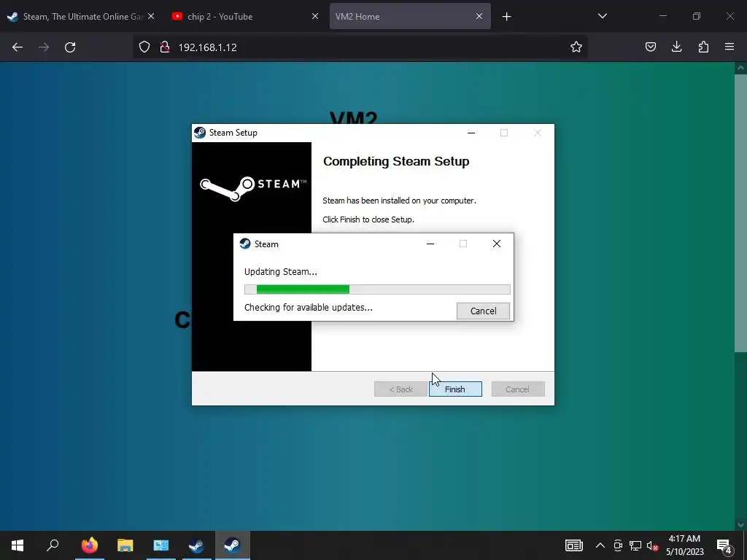747x560 pixels.
Task: Click the Completing Steam Setup heading
Action: 396,161
